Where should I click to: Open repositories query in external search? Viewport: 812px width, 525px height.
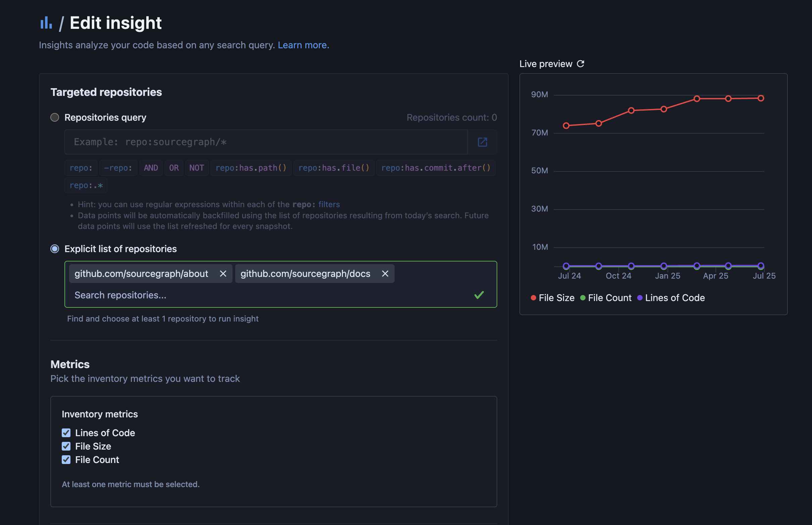point(482,142)
